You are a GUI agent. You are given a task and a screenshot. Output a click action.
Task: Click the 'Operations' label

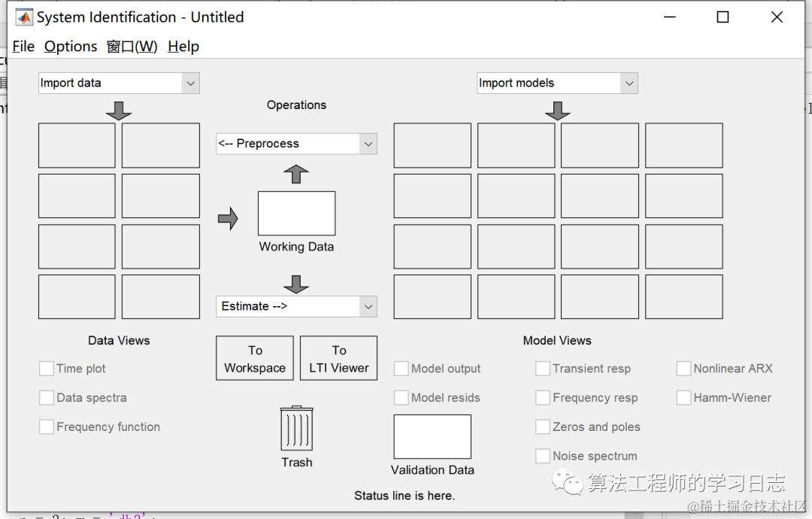[x=297, y=105]
